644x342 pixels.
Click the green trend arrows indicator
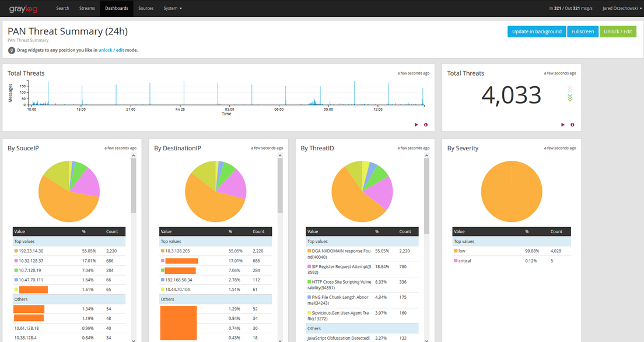click(x=570, y=94)
